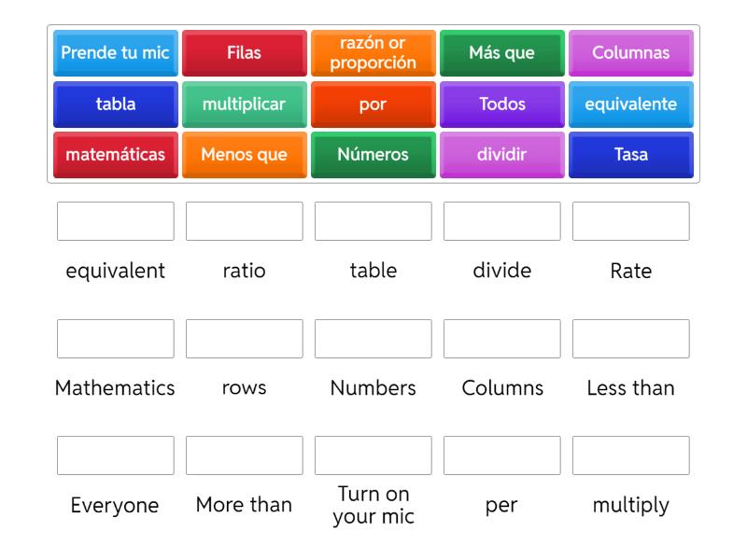The width and height of the screenshot is (747, 560).
Task: Click the answer box above "Turn on your mic"
Action: pyautogui.click(x=373, y=456)
